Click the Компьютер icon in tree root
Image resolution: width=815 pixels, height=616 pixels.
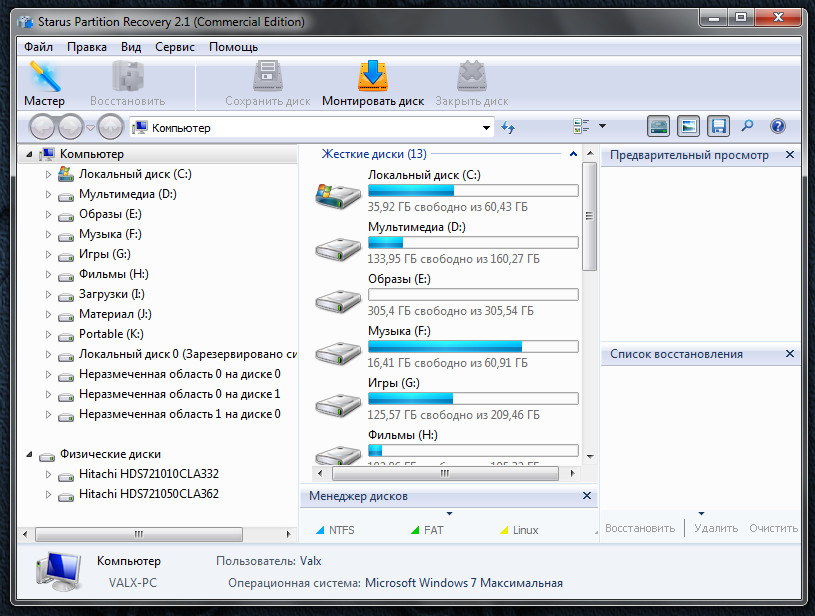point(47,154)
